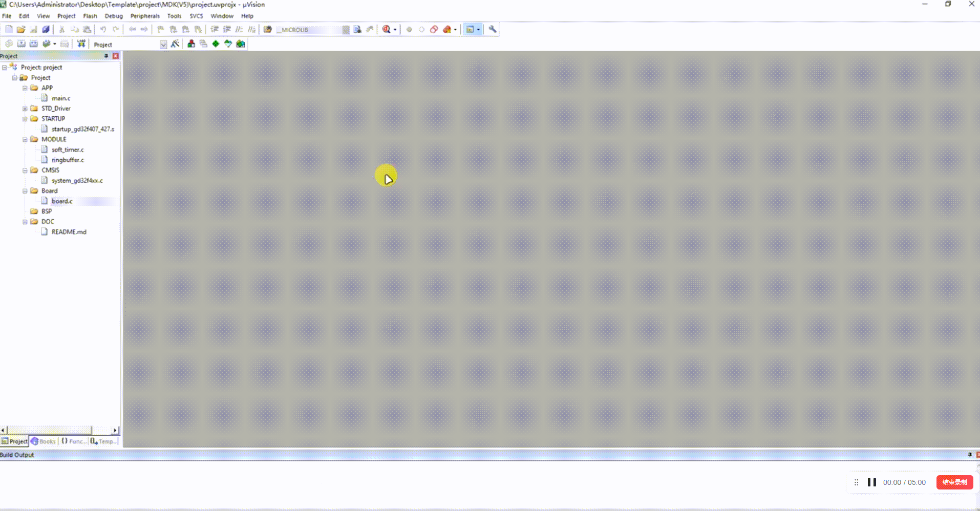
Task: Open the Project menu
Action: (66, 16)
